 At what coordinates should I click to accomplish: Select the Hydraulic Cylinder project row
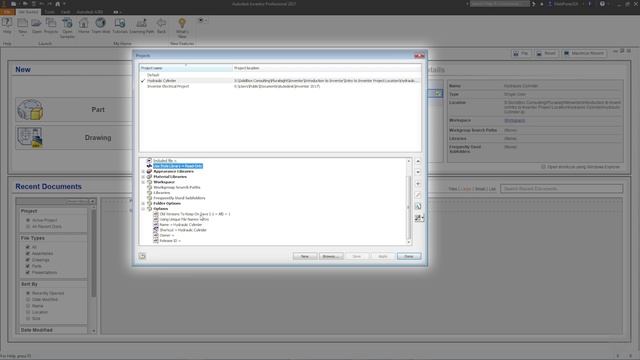point(280,81)
